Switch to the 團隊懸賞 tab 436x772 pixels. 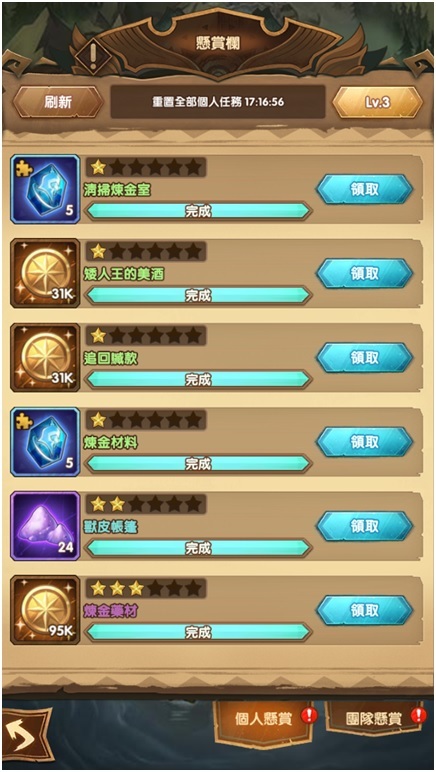tap(376, 718)
